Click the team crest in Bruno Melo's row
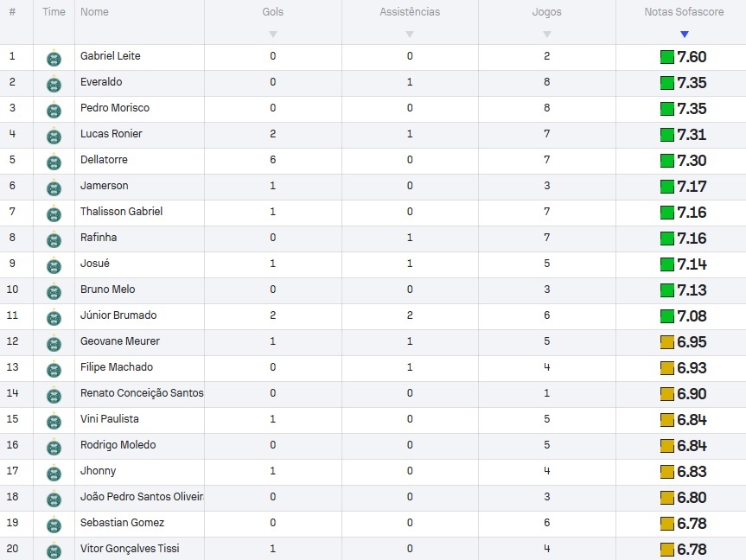The image size is (746, 560). click(x=54, y=291)
